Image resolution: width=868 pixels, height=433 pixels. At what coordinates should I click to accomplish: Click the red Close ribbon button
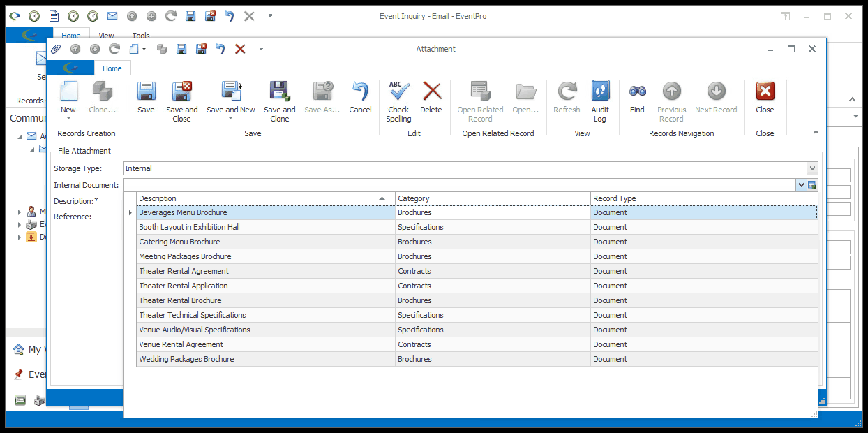(x=765, y=97)
